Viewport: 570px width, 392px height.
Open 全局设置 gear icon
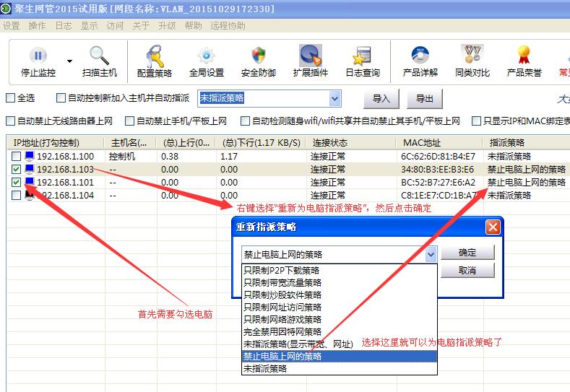207,56
